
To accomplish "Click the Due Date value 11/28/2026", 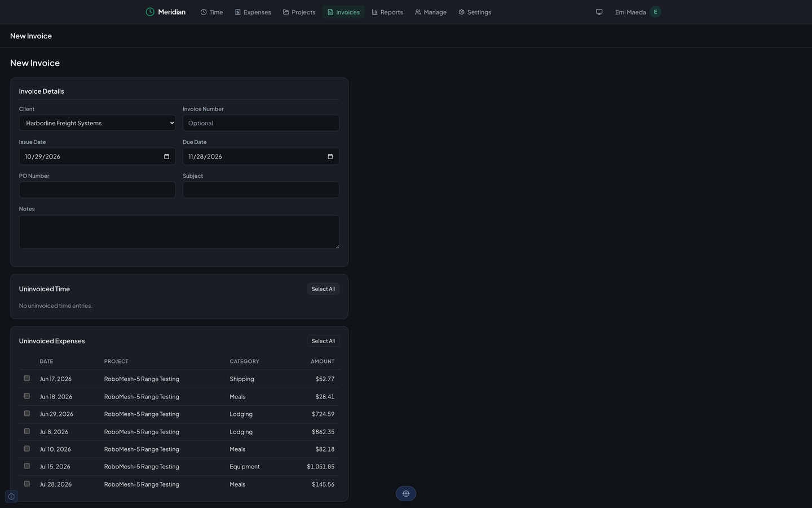I will pyautogui.click(x=205, y=157).
